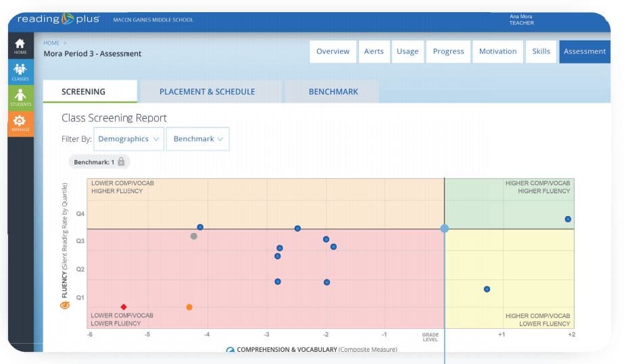Select the blue point in the green quadrant
632x364 pixels.
(x=568, y=219)
